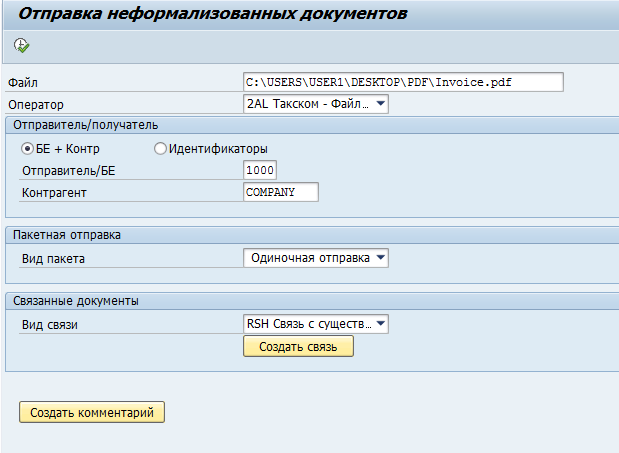Click the 'Вид пакета' label text
The image size is (619, 453).
tap(53, 258)
